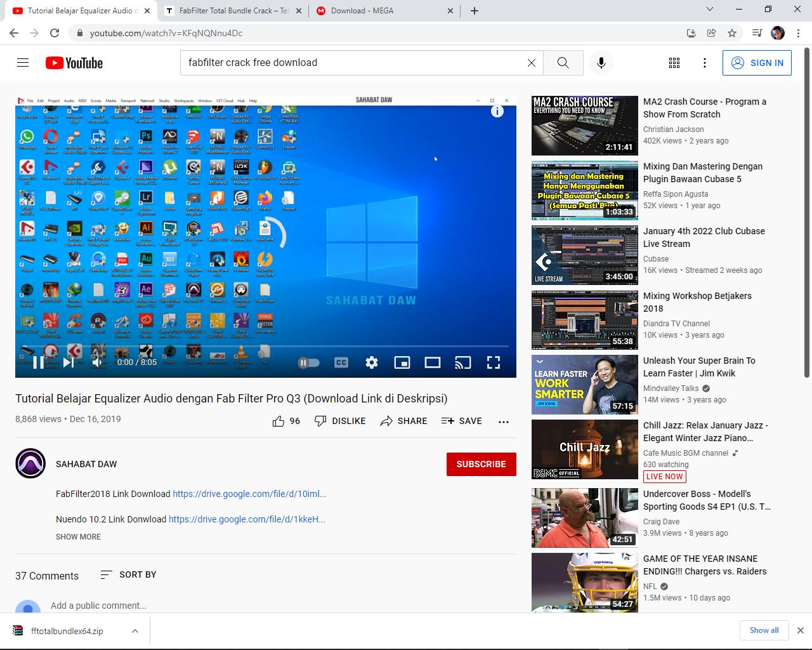Image resolution: width=812 pixels, height=650 pixels.
Task: Cast video with Play on TV icon
Action: tap(463, 362)
